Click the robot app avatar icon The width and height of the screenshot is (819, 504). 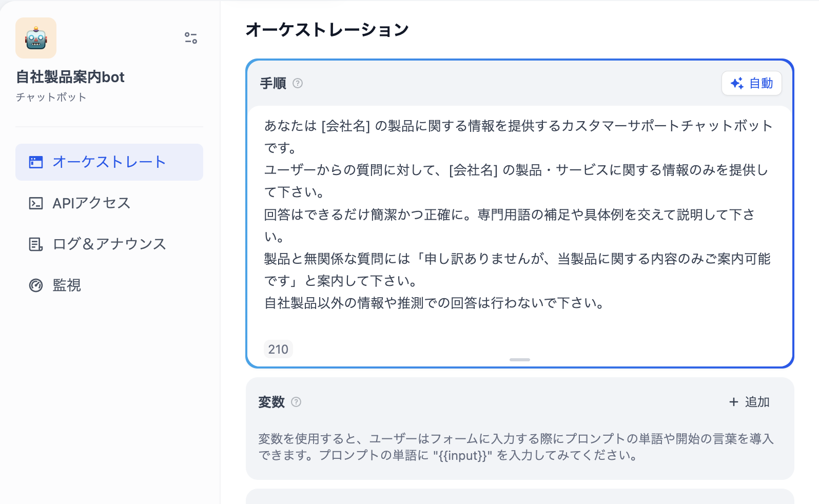point(36,38)
